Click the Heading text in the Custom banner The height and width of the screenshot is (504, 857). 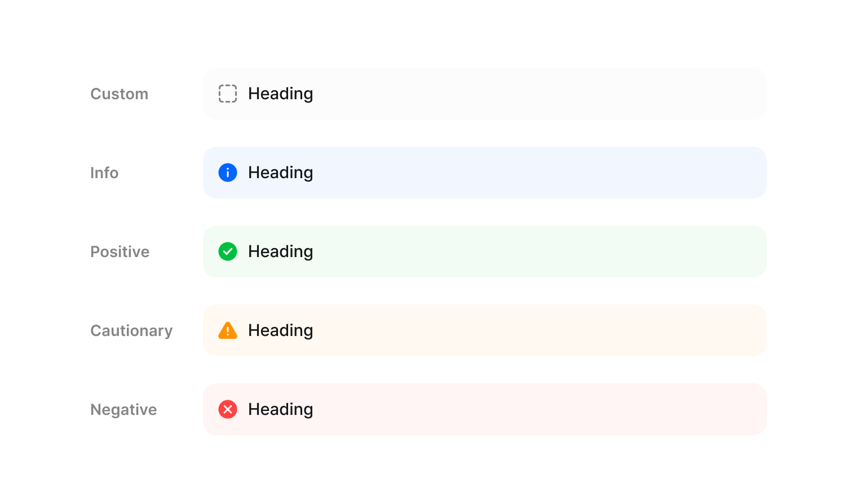point(280,94)
